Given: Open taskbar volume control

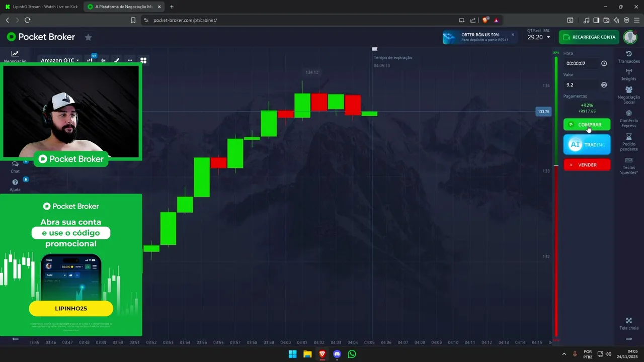Looking at the screenshot, I should pyautogui.click(x=609, y=354).
